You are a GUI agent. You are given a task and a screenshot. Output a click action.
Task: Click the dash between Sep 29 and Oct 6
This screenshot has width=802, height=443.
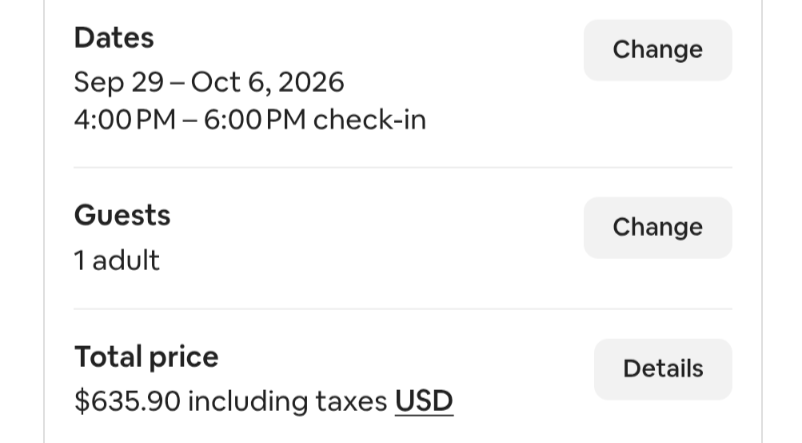point(177,83)
